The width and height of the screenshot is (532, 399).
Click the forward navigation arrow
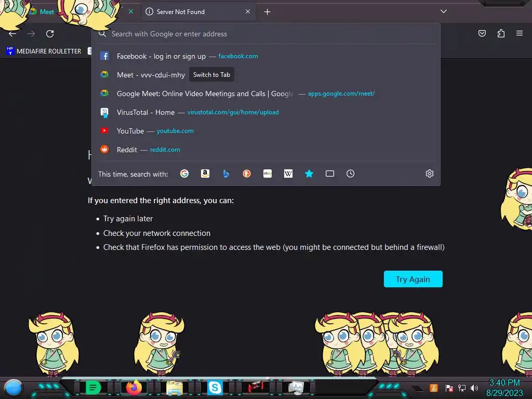point(31,34)
